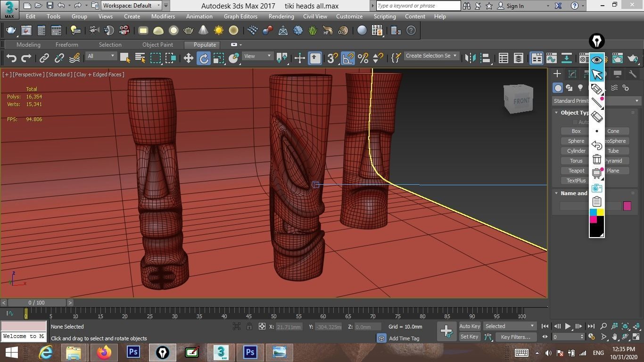Click the Bind to Space Warp icon

pyautogui.click(x=74, y=58)
